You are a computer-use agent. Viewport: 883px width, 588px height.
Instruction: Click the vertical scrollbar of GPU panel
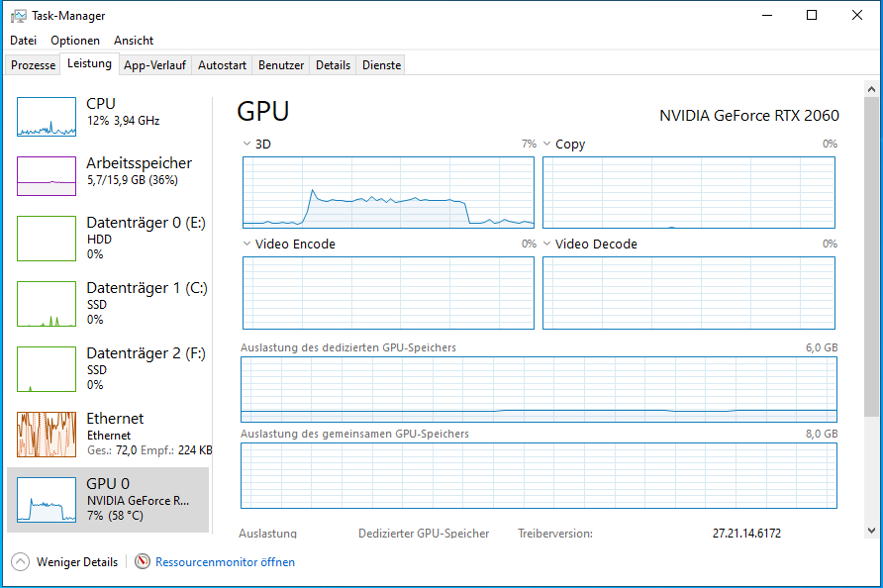click(x=871, y=297)
